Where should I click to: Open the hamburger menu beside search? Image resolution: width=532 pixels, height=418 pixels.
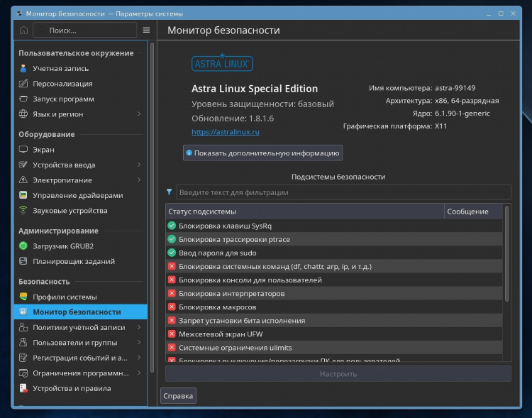[146, 31]
